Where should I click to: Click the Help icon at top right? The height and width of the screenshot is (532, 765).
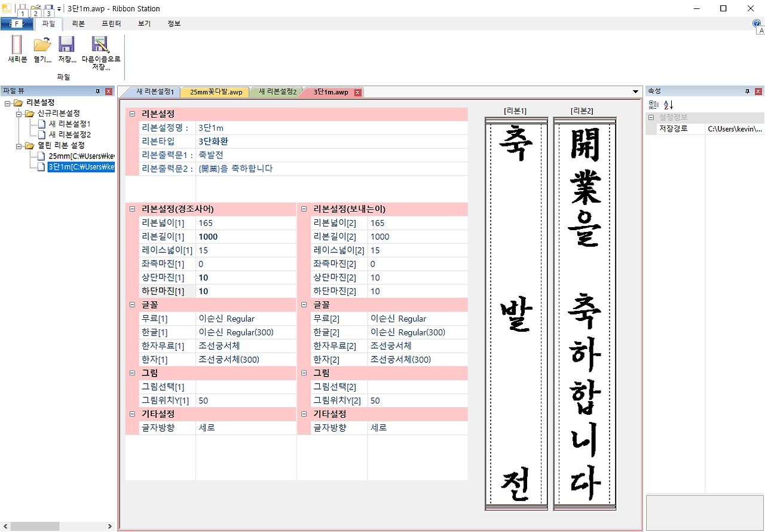click(757, 23)
